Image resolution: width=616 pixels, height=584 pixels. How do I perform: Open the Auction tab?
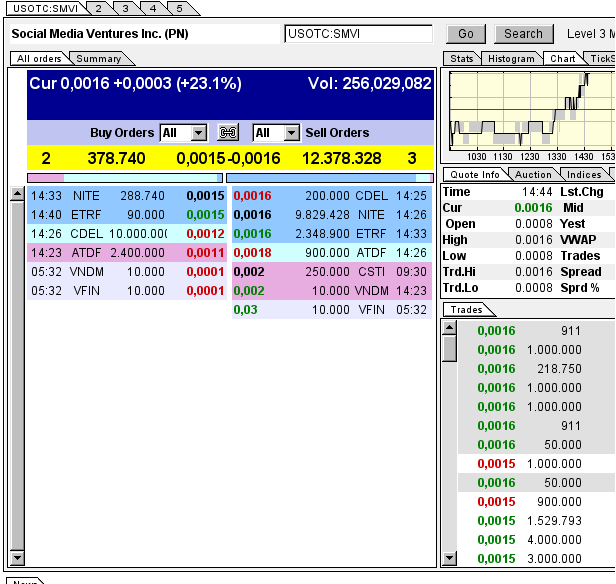coord(533,174)
